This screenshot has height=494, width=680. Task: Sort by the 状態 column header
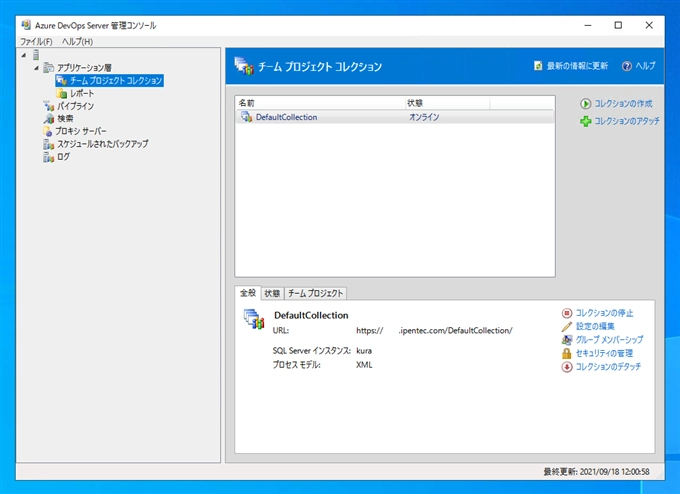coord(448,103)
